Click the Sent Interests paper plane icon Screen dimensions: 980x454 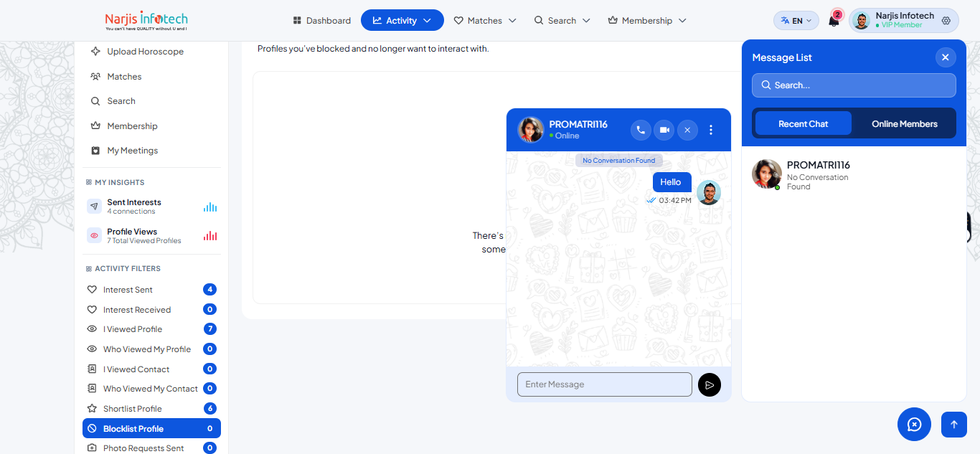click(94, 207)
